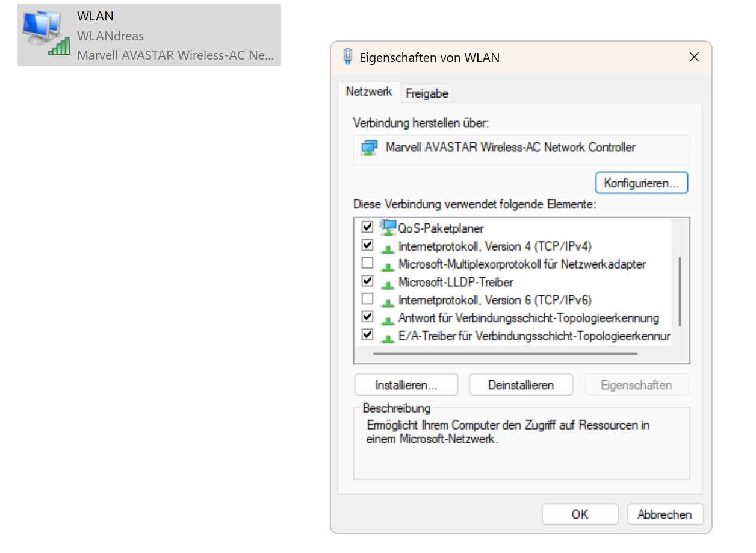This screenshot has height=553, width=756.
Task: Uncheck E/A-Treiber für Verbindungsschicht-Topologieerkennung checkbox
Action: (x=367, y=334)
